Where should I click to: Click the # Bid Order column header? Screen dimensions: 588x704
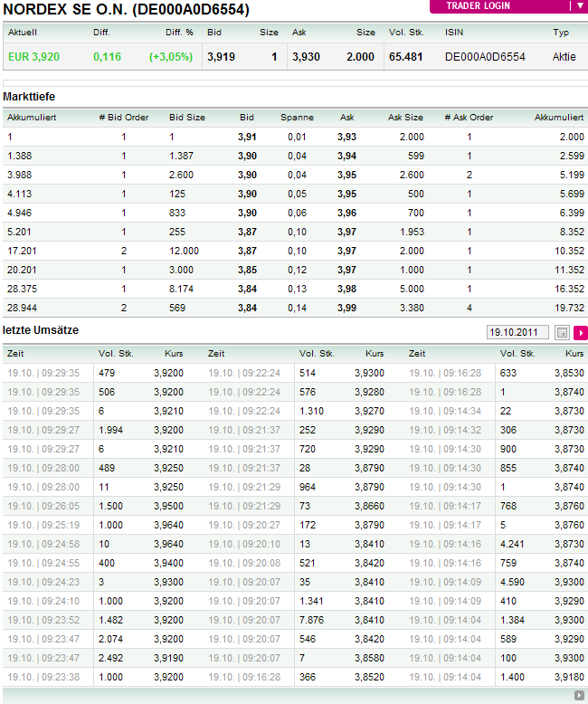tap(123, 118)
